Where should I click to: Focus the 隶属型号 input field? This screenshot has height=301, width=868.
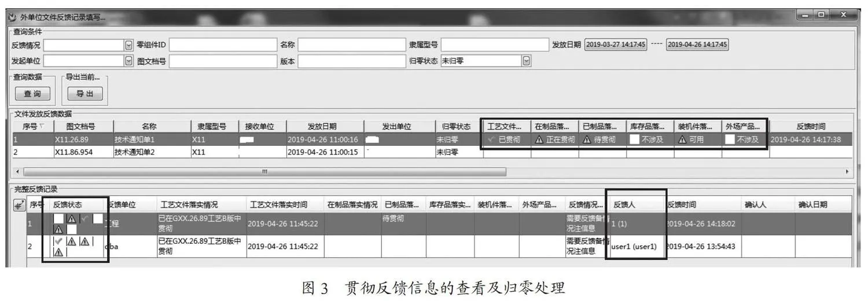[494, 45]
